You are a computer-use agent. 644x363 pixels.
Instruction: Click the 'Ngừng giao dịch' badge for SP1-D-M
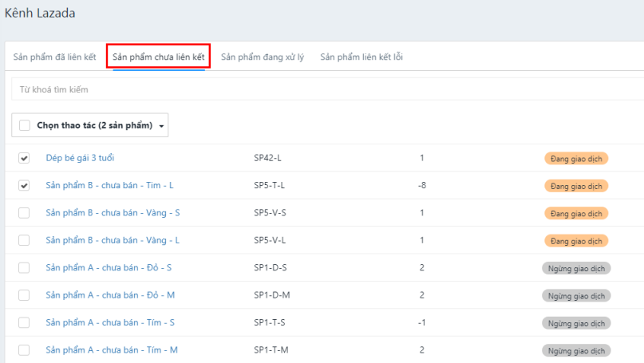[576, 296]
